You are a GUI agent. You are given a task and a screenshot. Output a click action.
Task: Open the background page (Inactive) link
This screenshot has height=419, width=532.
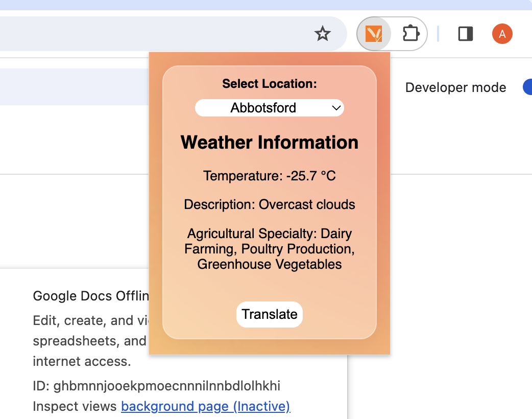[206, 406]
